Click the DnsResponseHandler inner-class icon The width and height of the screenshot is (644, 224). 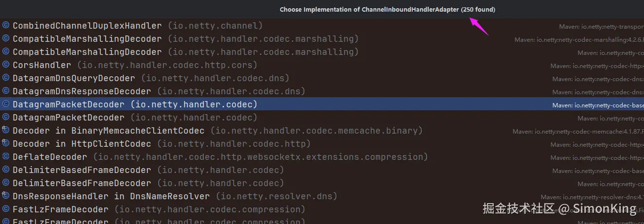pyautogui.click(x=6, y=196)
